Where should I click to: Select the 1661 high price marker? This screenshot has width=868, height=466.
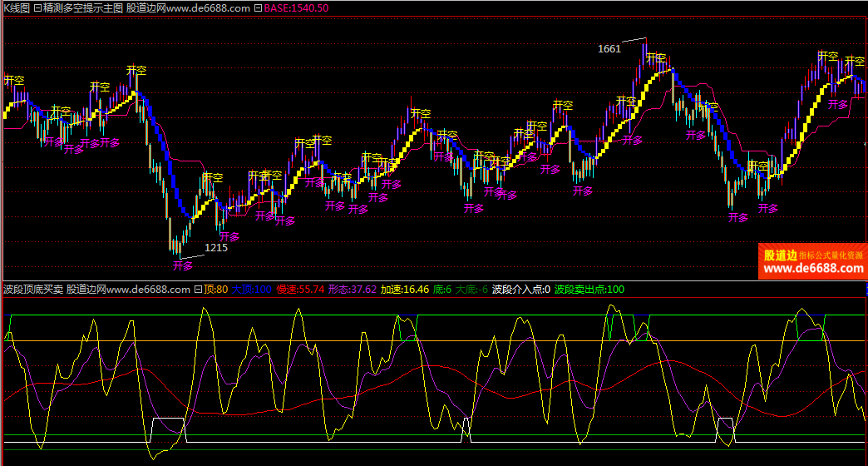tap(609, 48)
